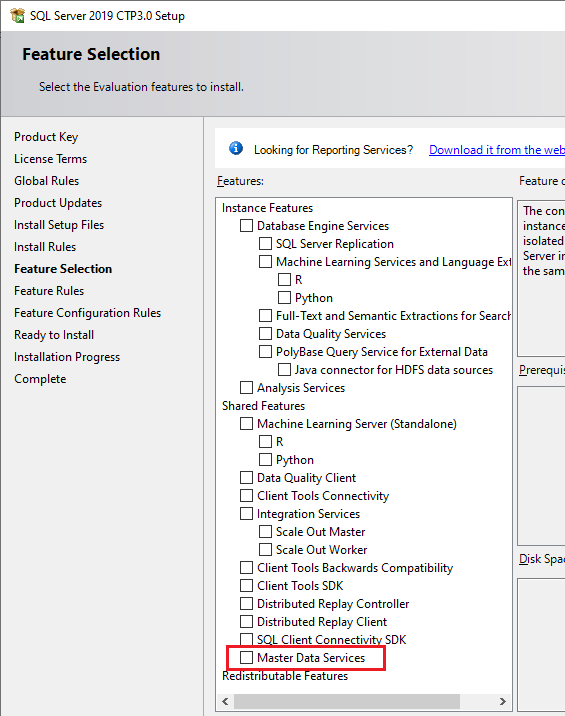Enable Java connector for HDFS data sources
The height and width of the screenshot is (716, 565).
point(285,369)
